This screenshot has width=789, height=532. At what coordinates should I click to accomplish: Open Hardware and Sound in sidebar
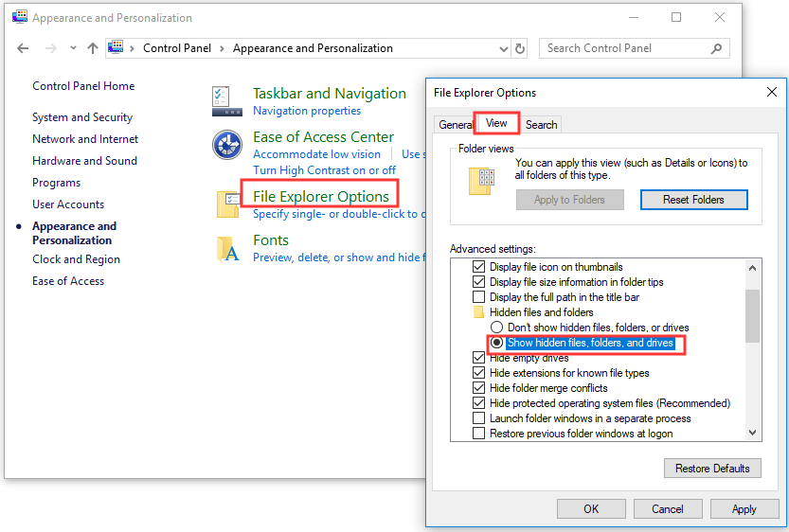[x=84, y=161]
